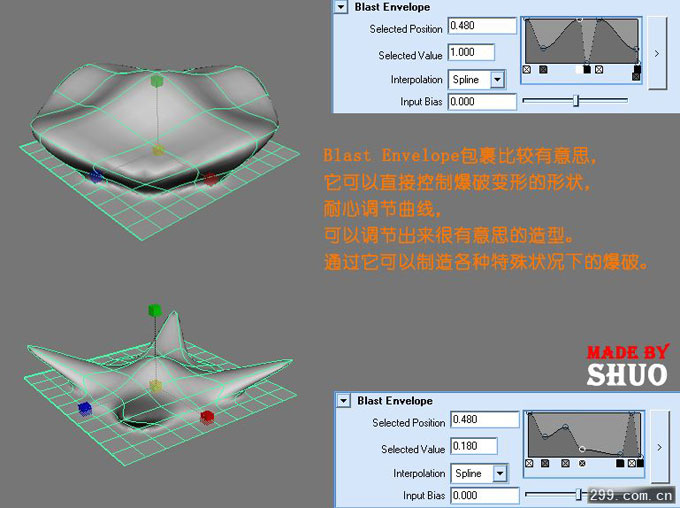
Task: Click white X box right of center in upper ramp
Action: point(599,69)
